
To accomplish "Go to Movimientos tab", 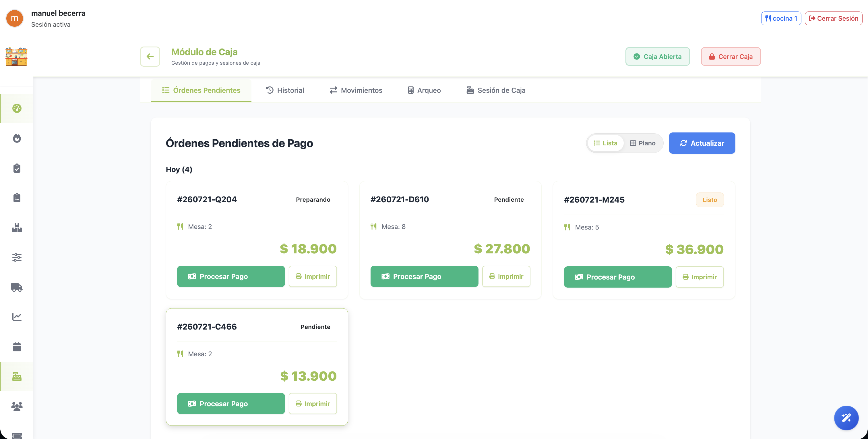I will 356,90.
